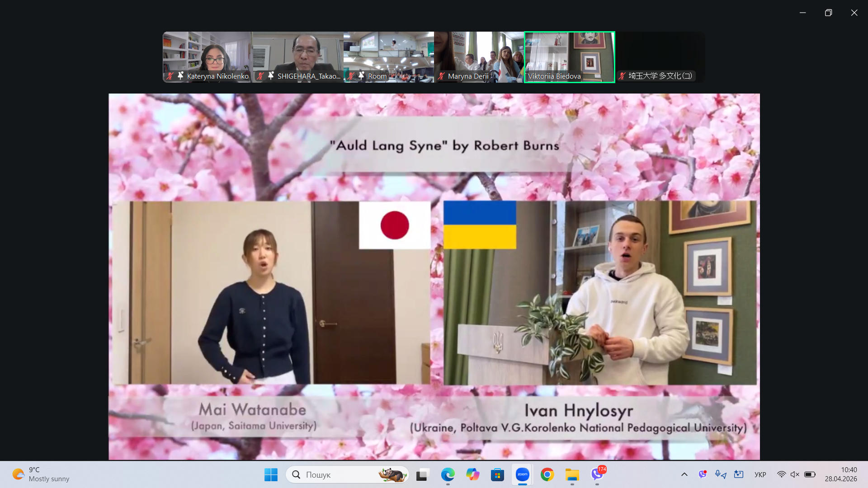Expand hidden system tray icons chevron

684,474
